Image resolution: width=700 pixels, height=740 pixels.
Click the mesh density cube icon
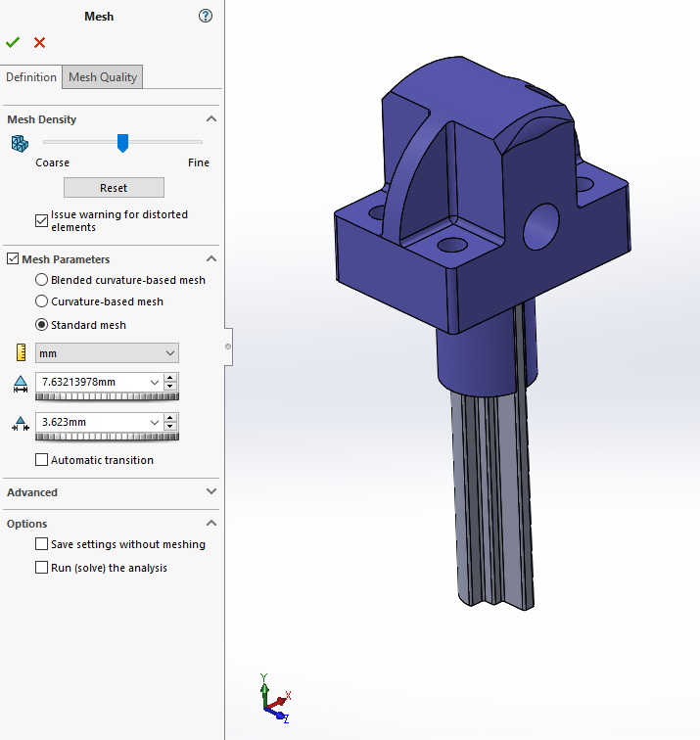point(20,144)
